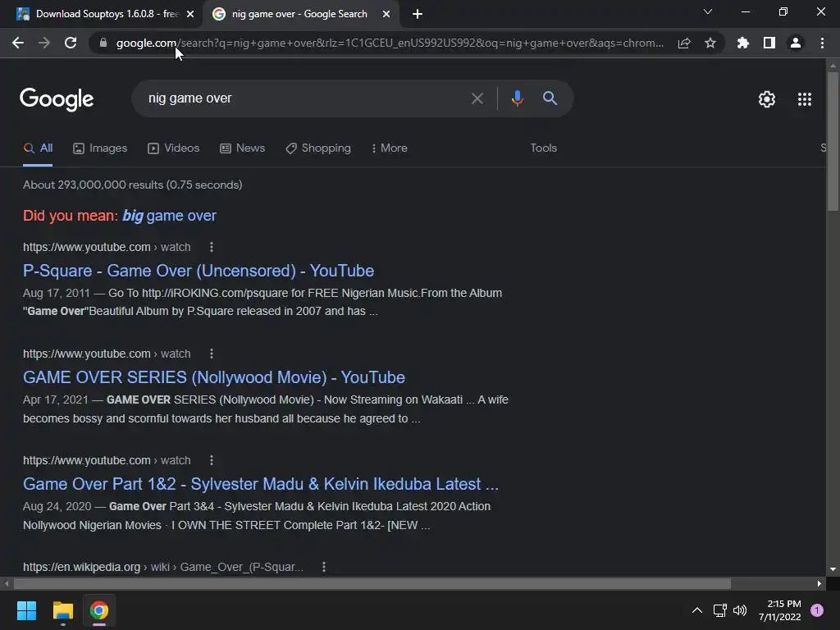The width and height of the screenshot is (840, 630).
Task: Open Chrome side panel
Action: tap(769, 43)
